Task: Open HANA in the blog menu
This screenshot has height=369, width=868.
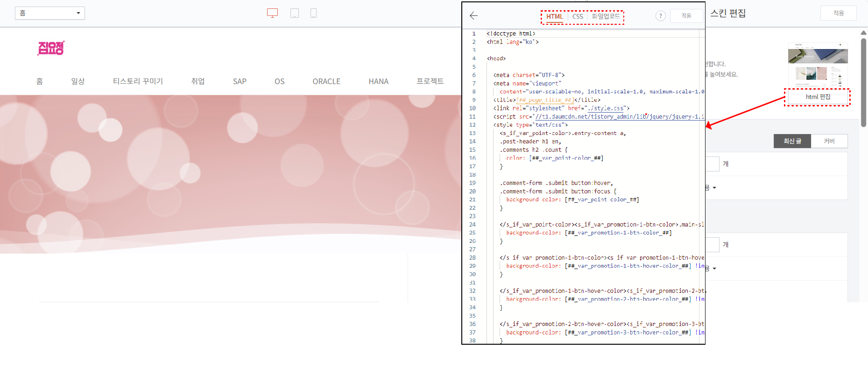Action: pos(378,81)
